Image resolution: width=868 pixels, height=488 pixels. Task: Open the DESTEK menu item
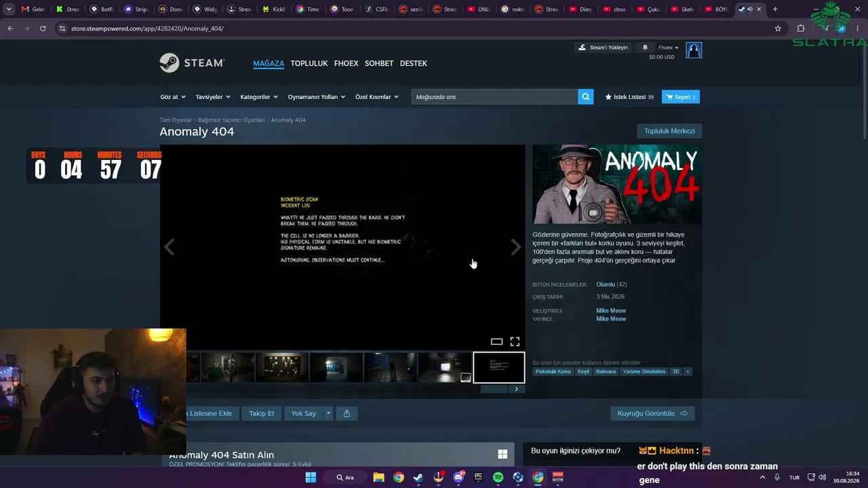414,63
